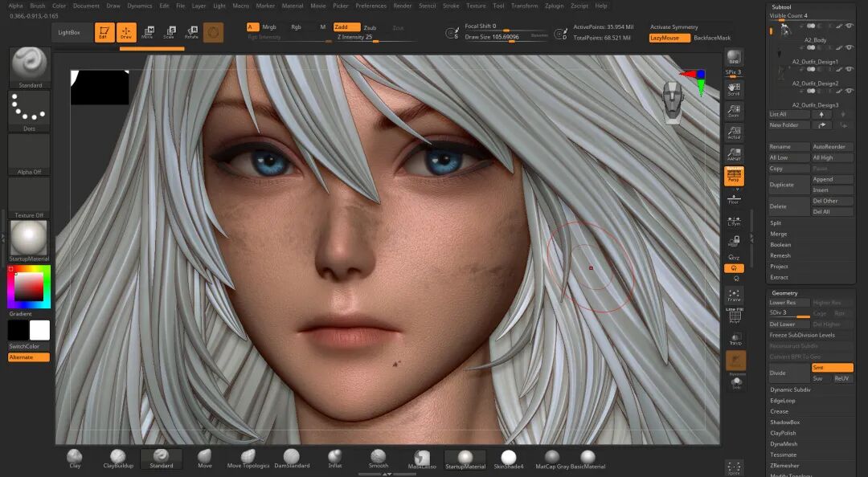Click the color picker square
Screen dimensions: 868x477
click(29, 287)
